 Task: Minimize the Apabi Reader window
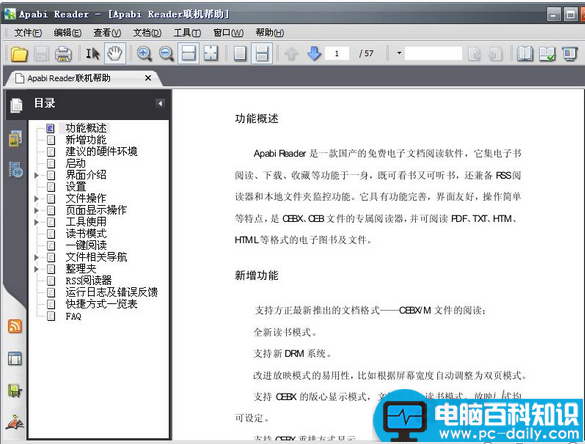tap(554, 15)
